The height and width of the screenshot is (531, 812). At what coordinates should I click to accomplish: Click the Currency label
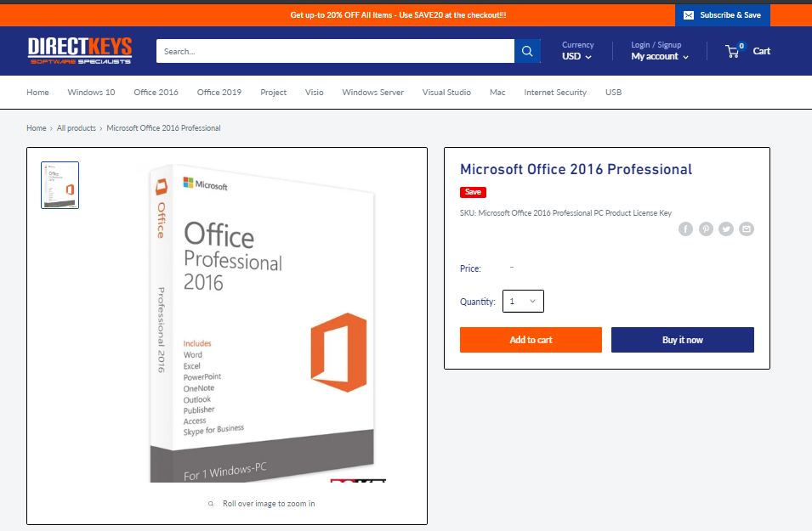tap(578, 44)
